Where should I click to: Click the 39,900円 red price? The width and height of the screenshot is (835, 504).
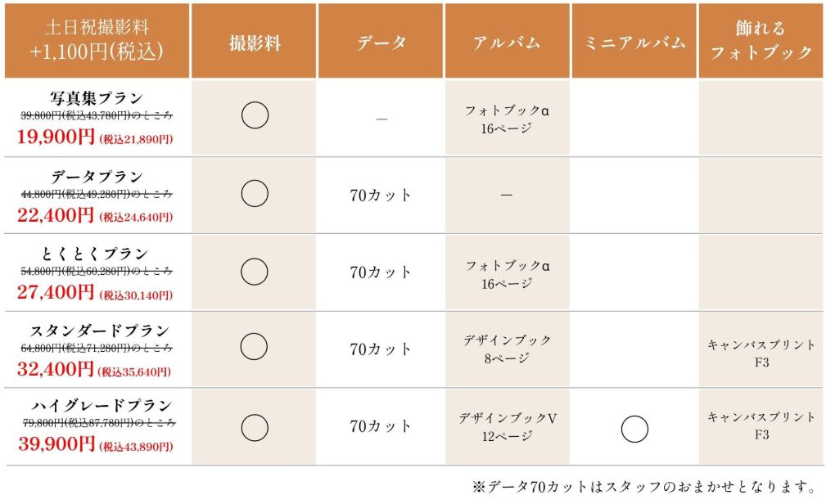[x=56, y=444]
